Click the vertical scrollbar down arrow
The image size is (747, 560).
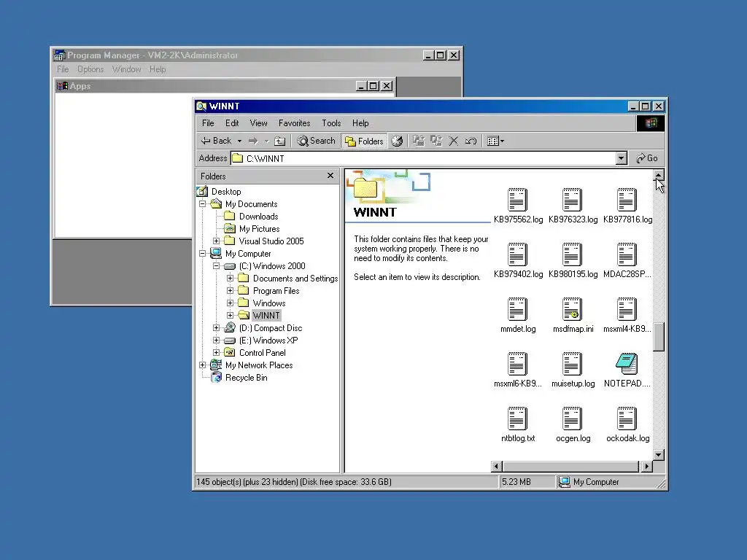click(659, 455)
